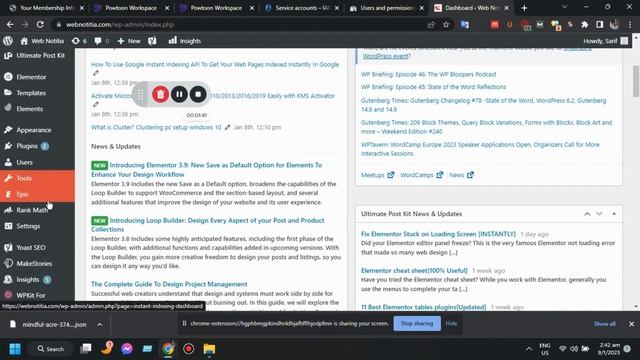Move Ultimate Post Kit News widget down
Screen dimensions: 640x360
[x=599, y=214]
